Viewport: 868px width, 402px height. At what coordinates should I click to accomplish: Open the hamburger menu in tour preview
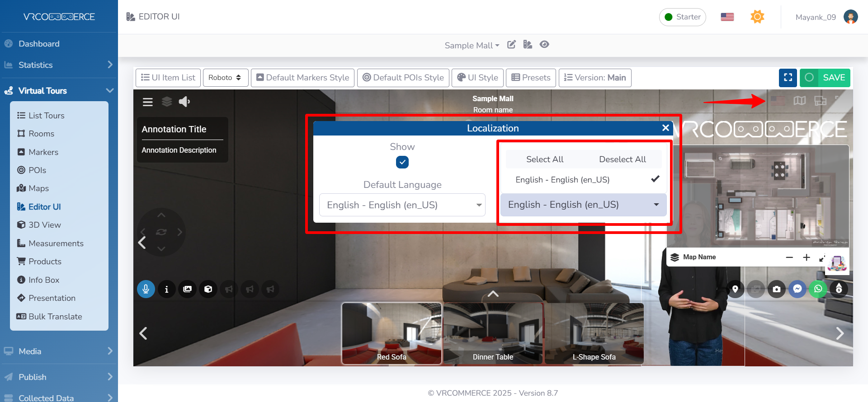click(148, 102)
